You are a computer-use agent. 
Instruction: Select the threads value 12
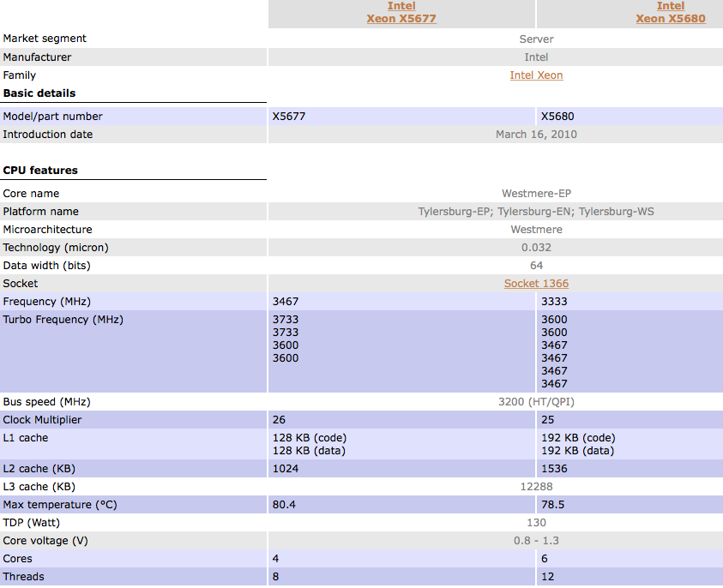tap(548, 577)
